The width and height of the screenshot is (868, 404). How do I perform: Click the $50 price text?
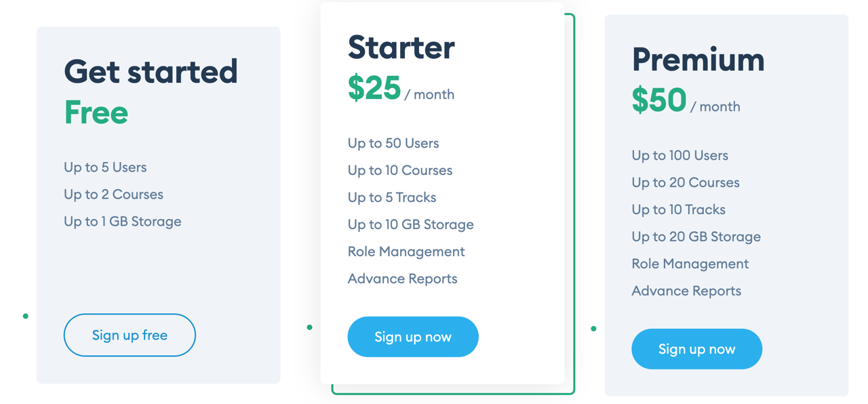coord(658,100)
